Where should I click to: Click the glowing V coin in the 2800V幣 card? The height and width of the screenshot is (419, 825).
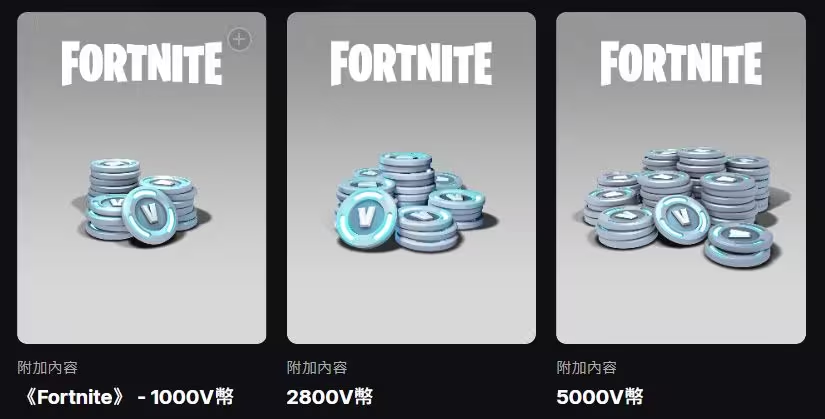[x=366, y=217]
